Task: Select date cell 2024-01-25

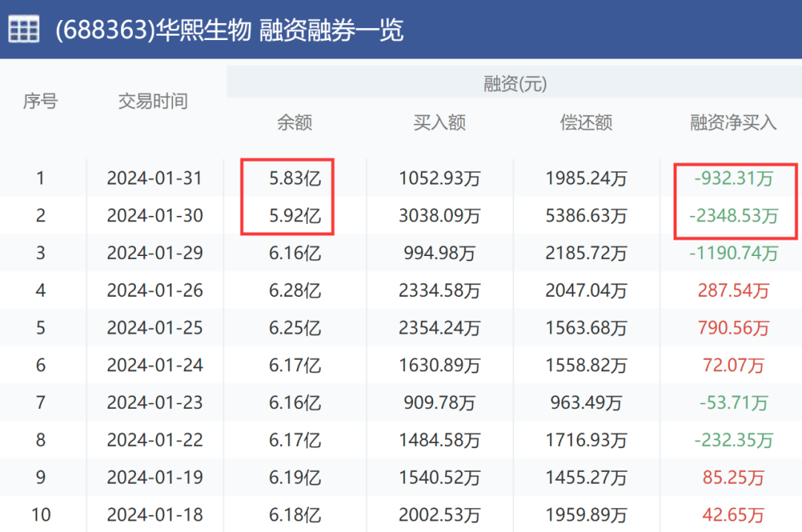Action: [x=154, y=327]
